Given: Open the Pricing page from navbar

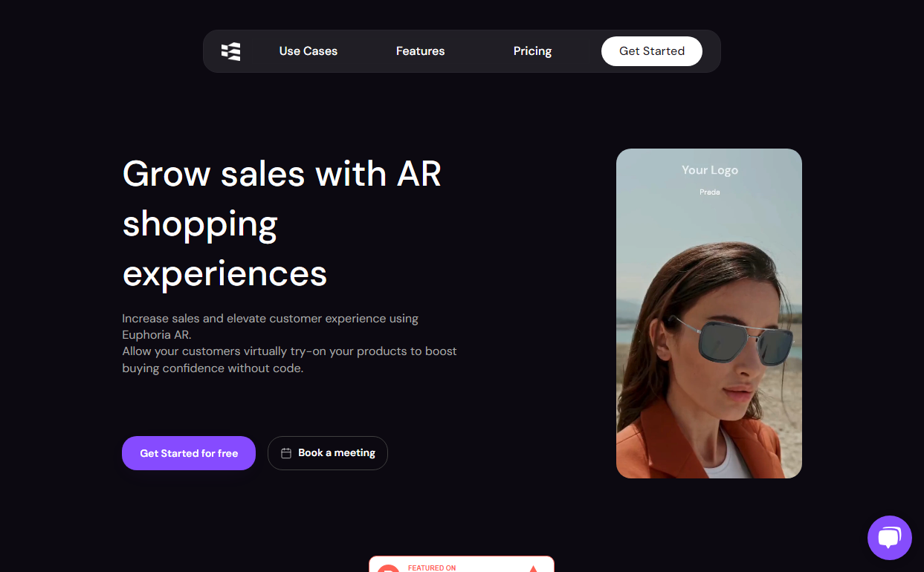Looking at the screenshot, I should tap(532, 51).
